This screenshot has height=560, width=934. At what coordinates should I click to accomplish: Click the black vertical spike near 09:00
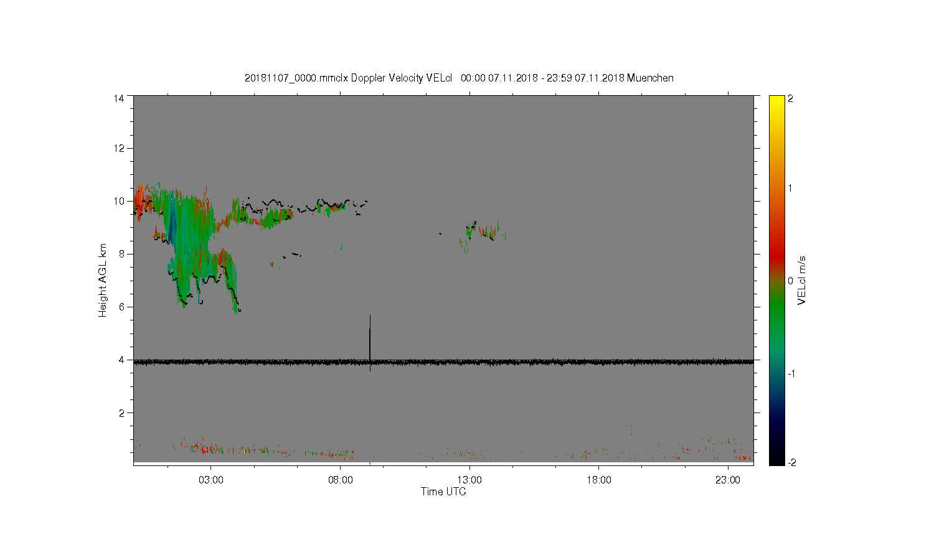point(370,342)
